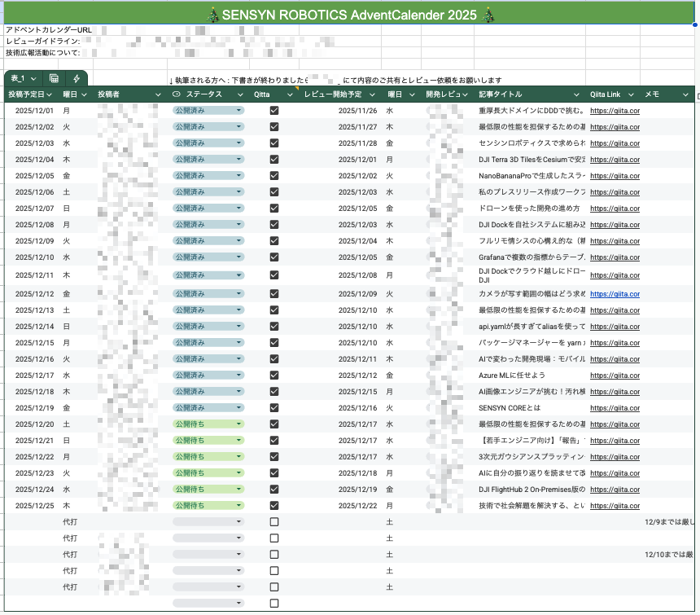Select the title cell パッケージマネージャーを yarn
This screenshot has height=615, width=700.
click(x=532, y=343)
